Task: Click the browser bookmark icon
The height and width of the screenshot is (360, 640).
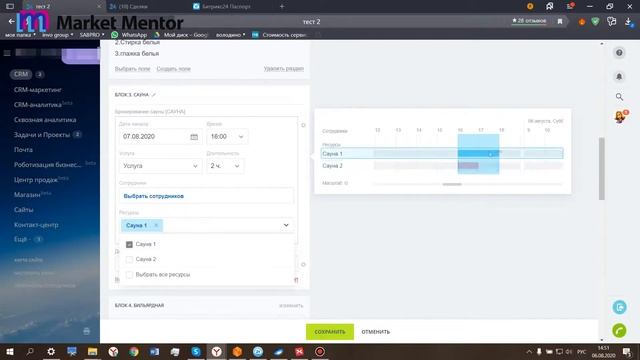Action: 560,21
